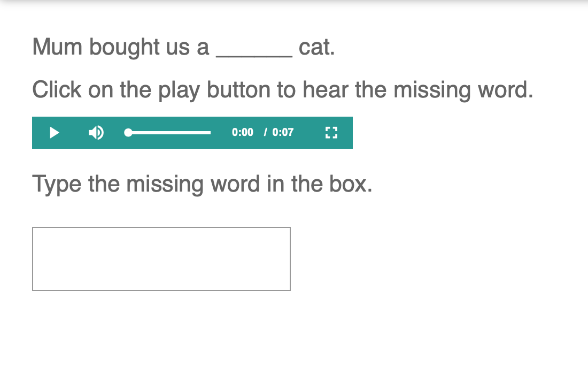Click the speaker icon on the audio player
588x381 pixels.
click(x=96, y=133)
